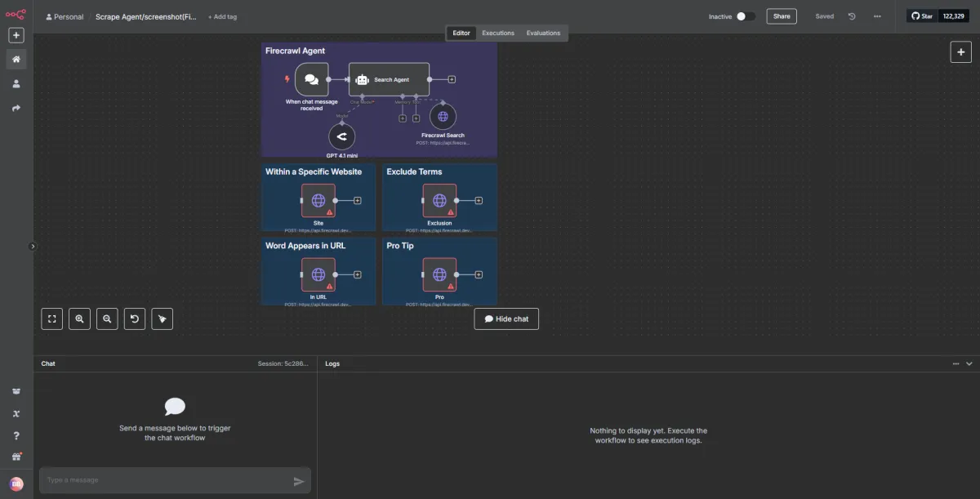This screenshot has height=499, width=980.
Task: Toggle the Inactive workflow switch
Action: tap(745, 16)
